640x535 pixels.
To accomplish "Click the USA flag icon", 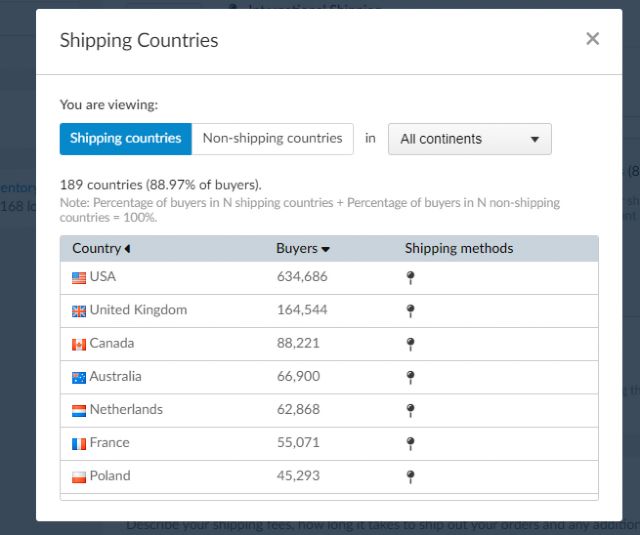I will point(79,278).
